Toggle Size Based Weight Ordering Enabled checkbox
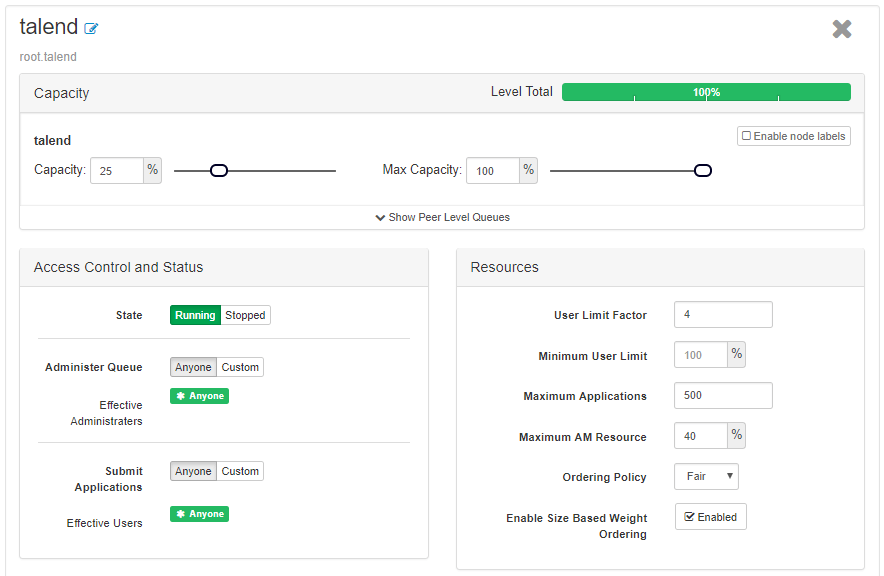 click(689, 517)
